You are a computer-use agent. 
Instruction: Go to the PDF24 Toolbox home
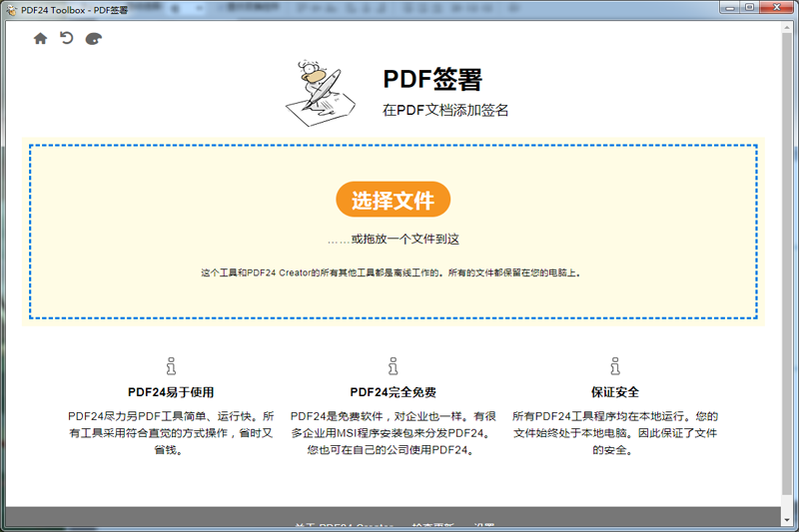tap(40, 39)
